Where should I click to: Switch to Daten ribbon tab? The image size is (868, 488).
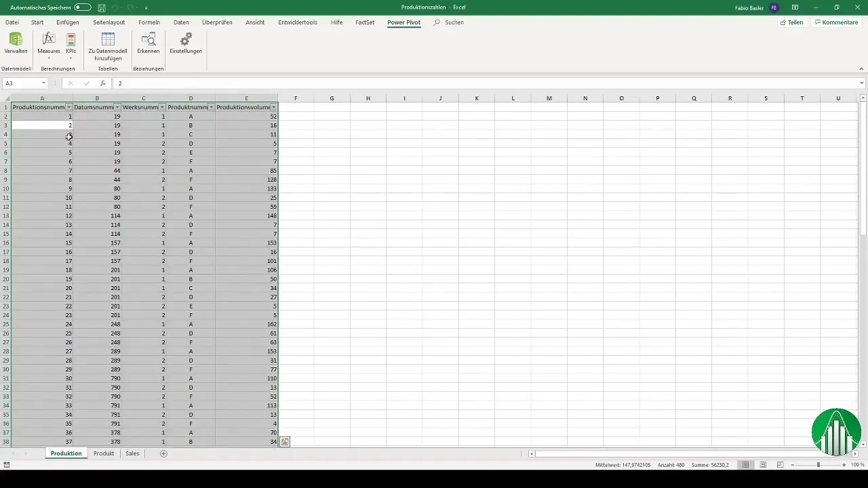181,22
